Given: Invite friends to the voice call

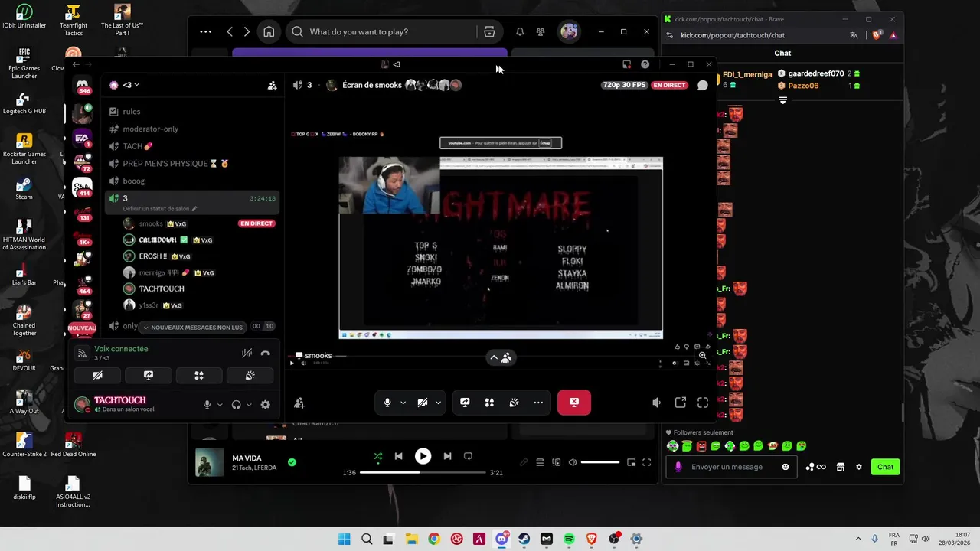Looking at the screenshot, I should (299, 403).
